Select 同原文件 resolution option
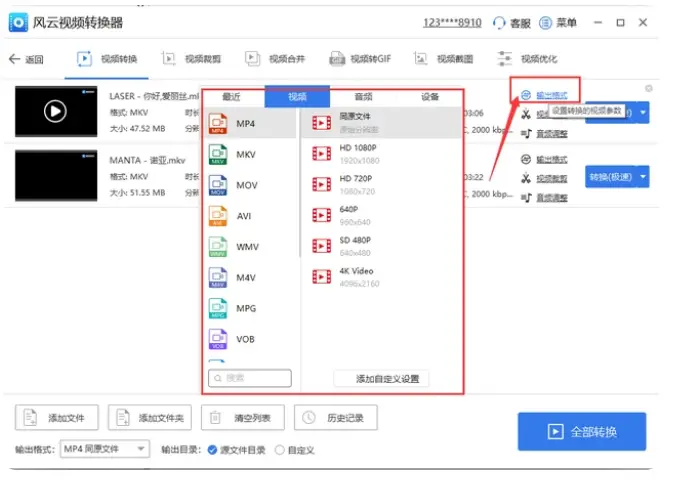This screenshot has height=490, width=674. 382,123
